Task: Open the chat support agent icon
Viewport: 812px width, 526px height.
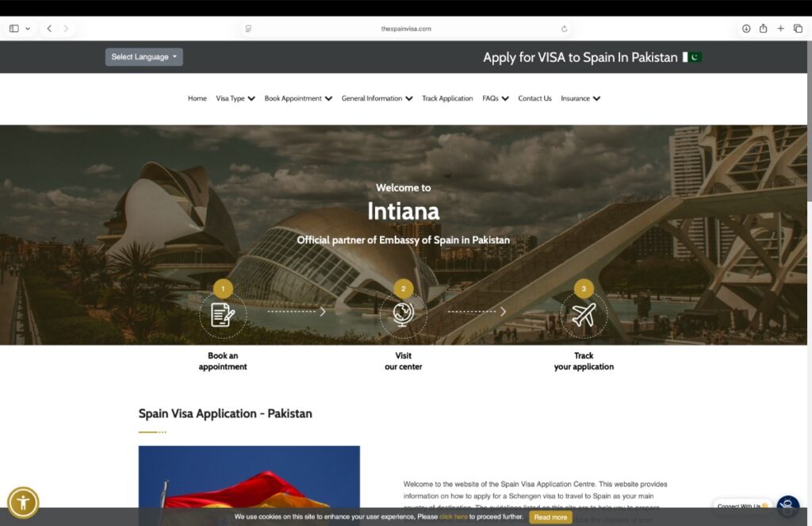Action: tap(787, 506)
